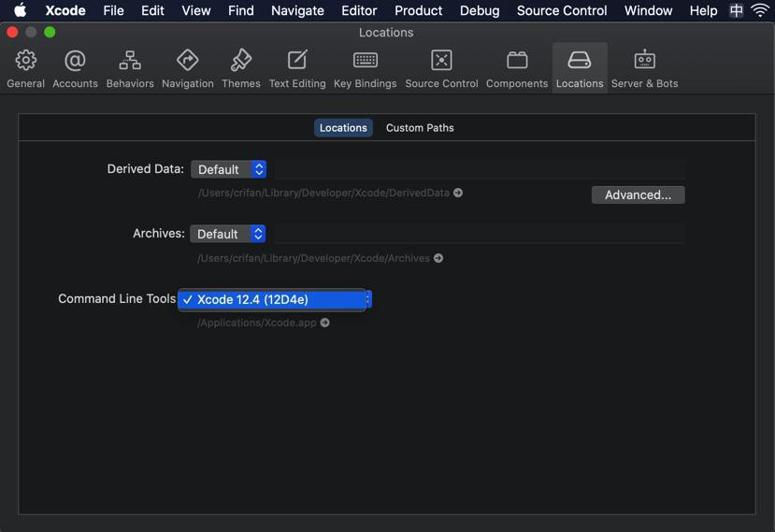Click the /Applications/Xcode.app path text
The image size is (775, 532).
256,323
